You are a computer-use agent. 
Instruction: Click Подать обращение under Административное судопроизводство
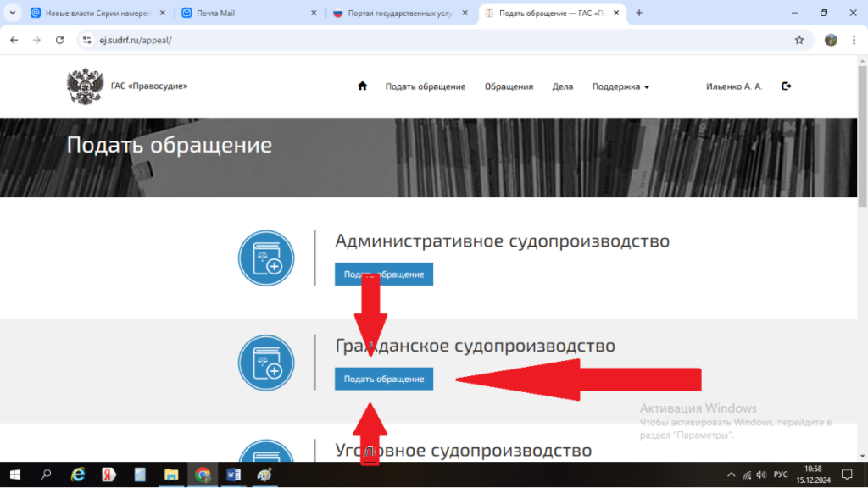384,274
